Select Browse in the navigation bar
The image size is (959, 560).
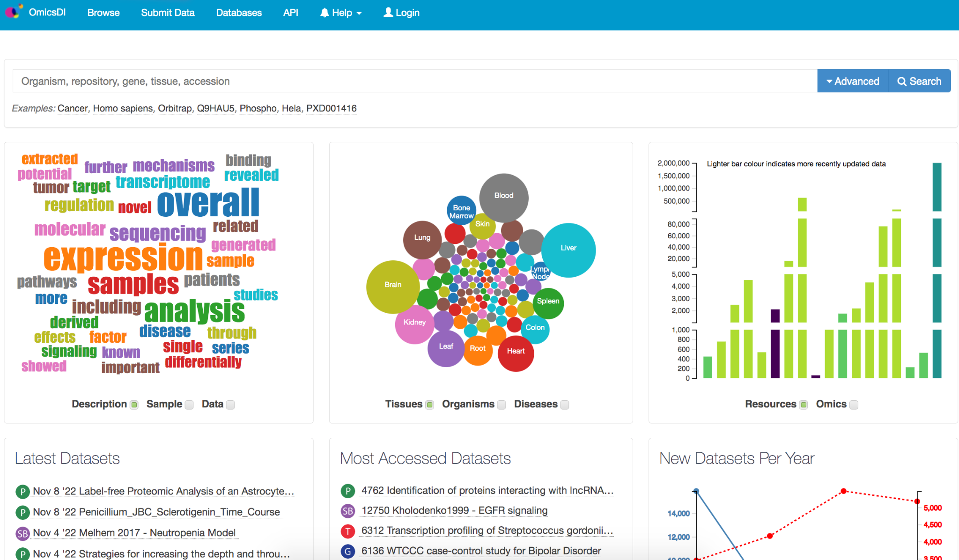[103, 13]
